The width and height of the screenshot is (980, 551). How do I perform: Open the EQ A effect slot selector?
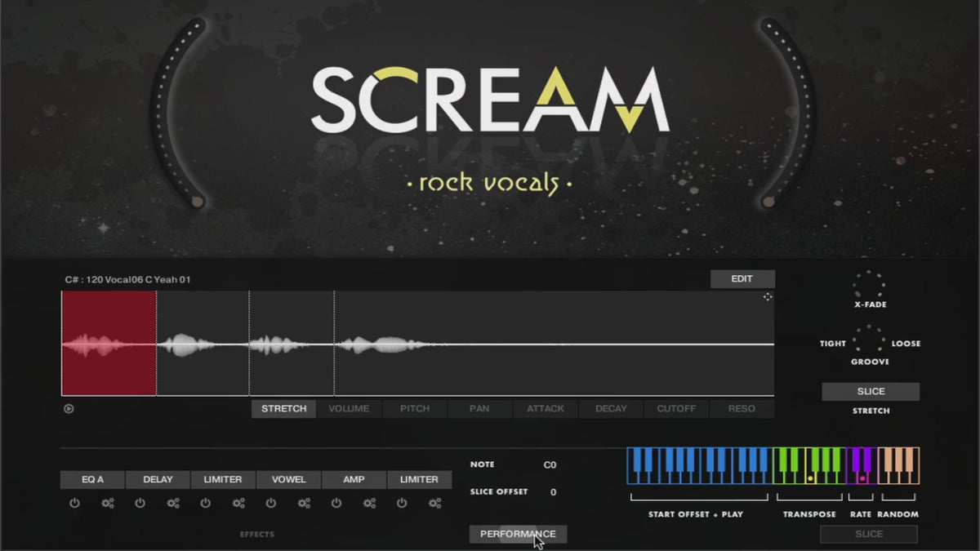tap(92, 480)
